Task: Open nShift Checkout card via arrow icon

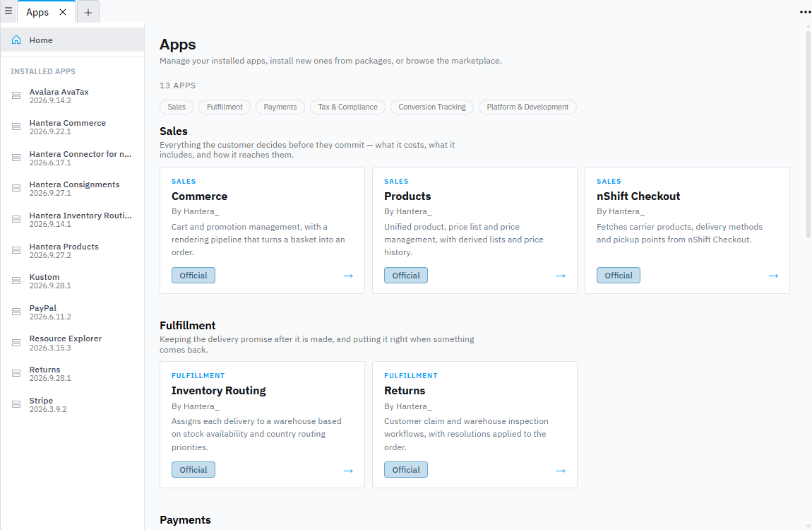Action: [773, 276]
